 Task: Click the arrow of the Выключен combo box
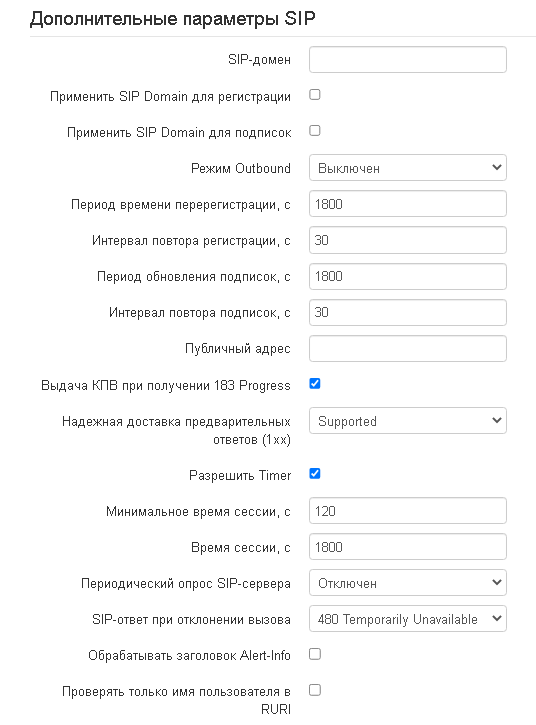click(497, 167)
